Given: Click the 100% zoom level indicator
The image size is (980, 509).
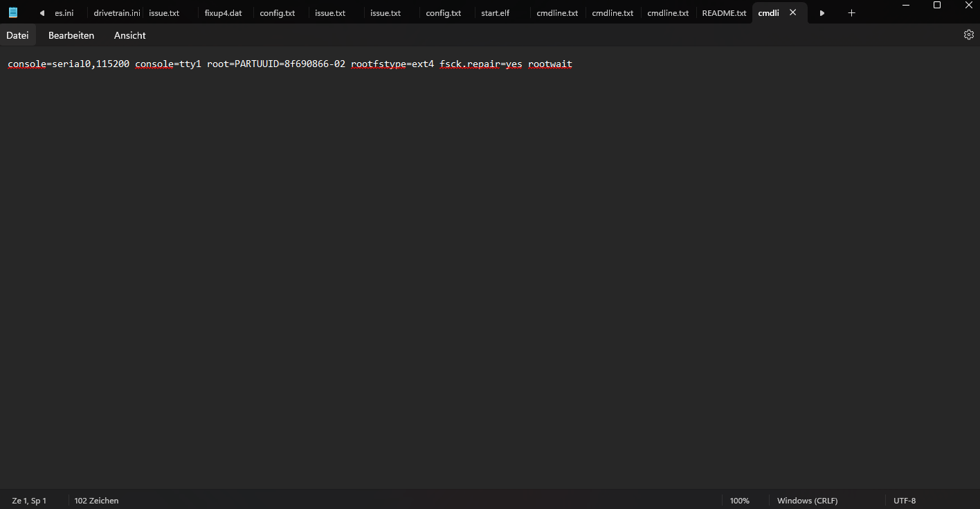Looking at the screenshot, I should tap(739, 501).
